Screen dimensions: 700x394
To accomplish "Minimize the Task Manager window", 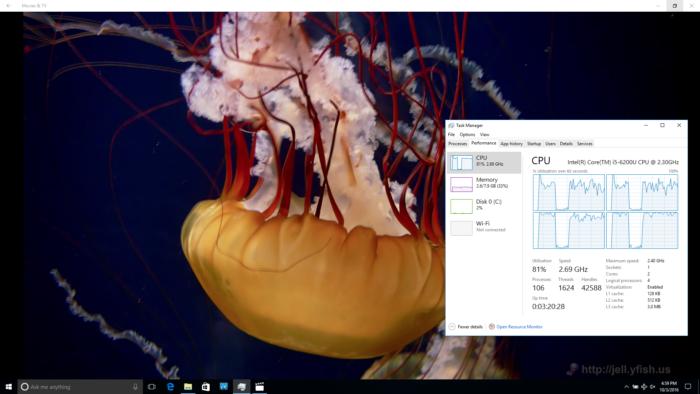I will [x=646, y=125].
